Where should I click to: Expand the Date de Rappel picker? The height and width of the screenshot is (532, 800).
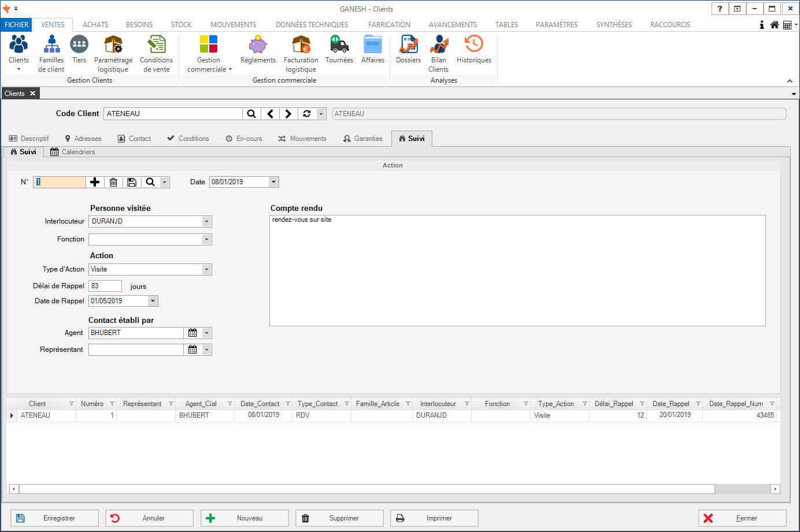point(153,301)
